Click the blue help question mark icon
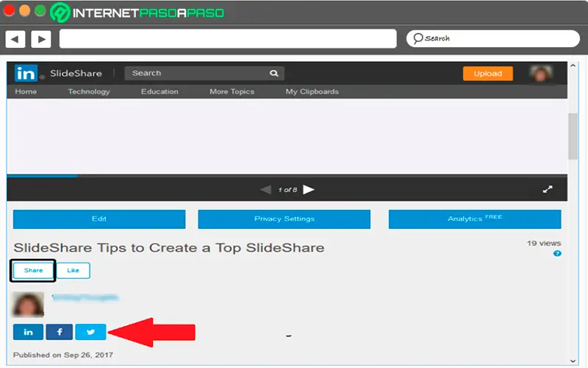Image resolution: width=588 pixels, height=368 pixels. pos(557,253)
